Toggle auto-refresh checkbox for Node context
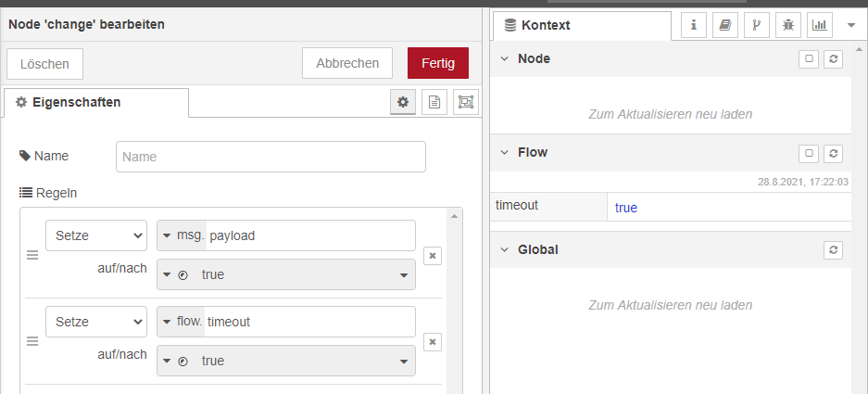The height and width of the screenshot is (394, 868). coord(809,59)
